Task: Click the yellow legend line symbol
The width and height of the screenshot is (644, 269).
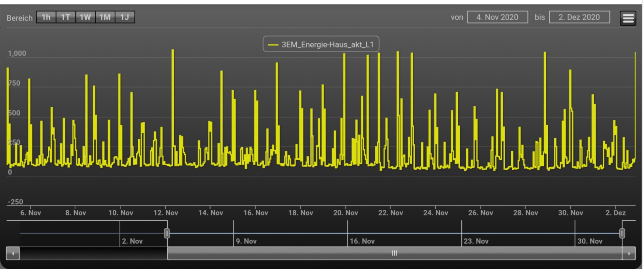Action: [273, 44]
